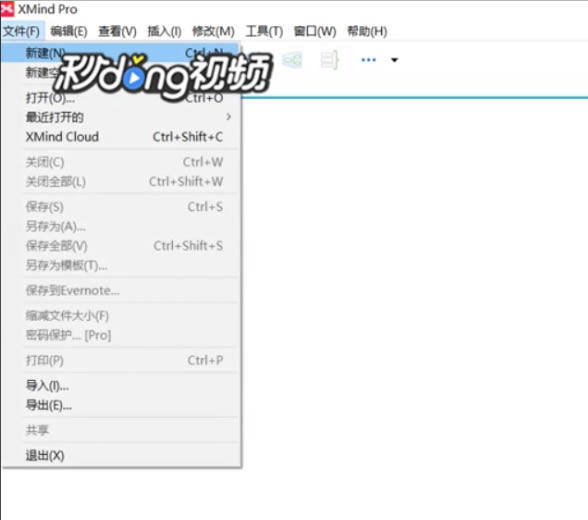Click the greyed-out summary brace toolbar icon
The width and height of the screenshot is (588, 520).
(330, 60)
